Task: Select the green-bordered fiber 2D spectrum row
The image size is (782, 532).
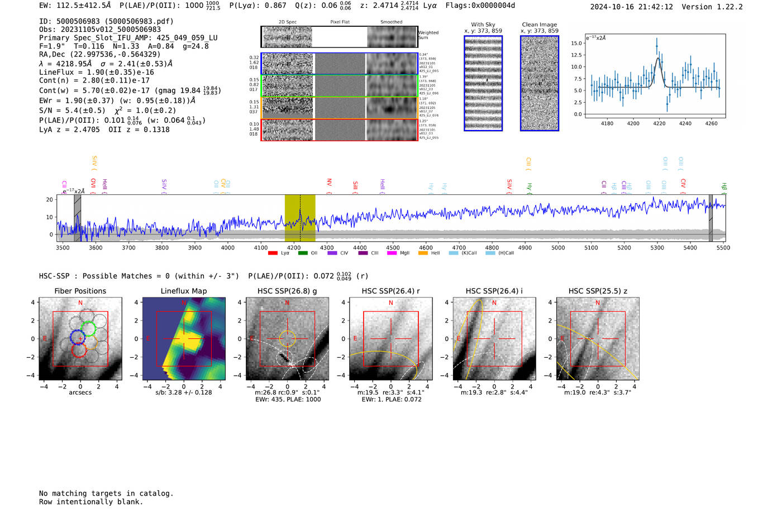Action: click(339, 86)
